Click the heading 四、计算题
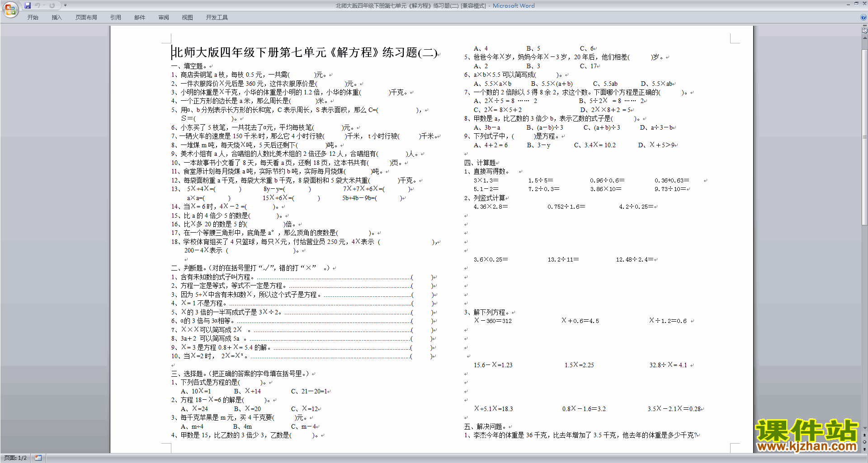The width and height of the screenshot is (868, 463). [x=480, y=163]
